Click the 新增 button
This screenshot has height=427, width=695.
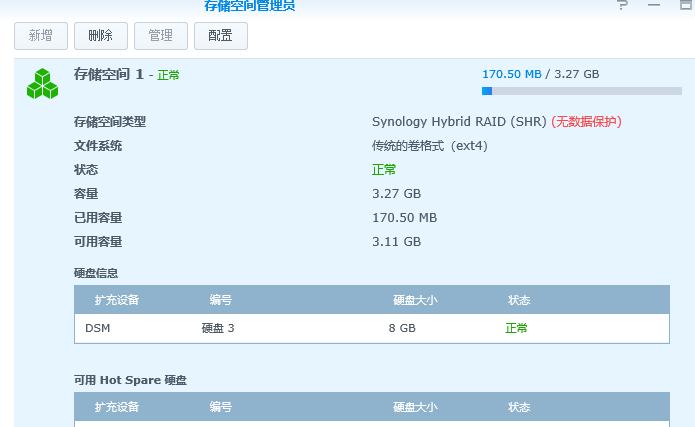[41, 36]
